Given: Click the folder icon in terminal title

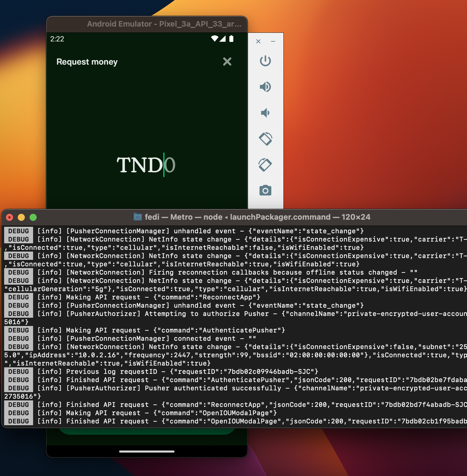Looking at the screenshot, I should (137, 217).
